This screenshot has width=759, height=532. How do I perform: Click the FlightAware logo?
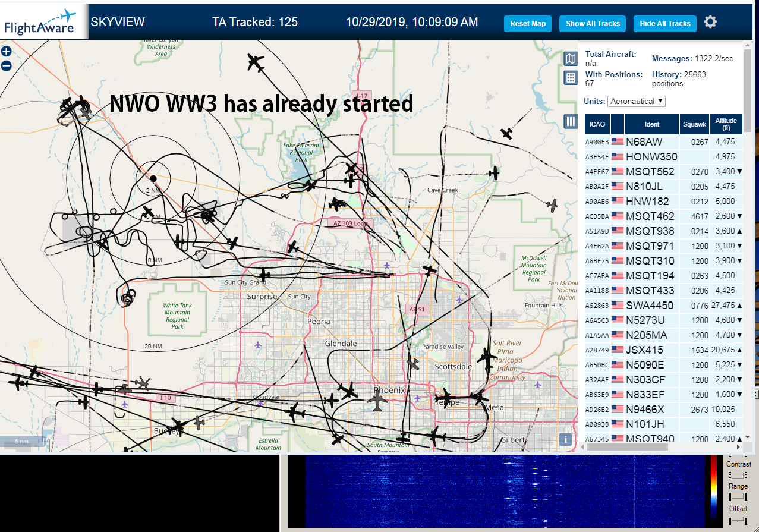[44, 22]
